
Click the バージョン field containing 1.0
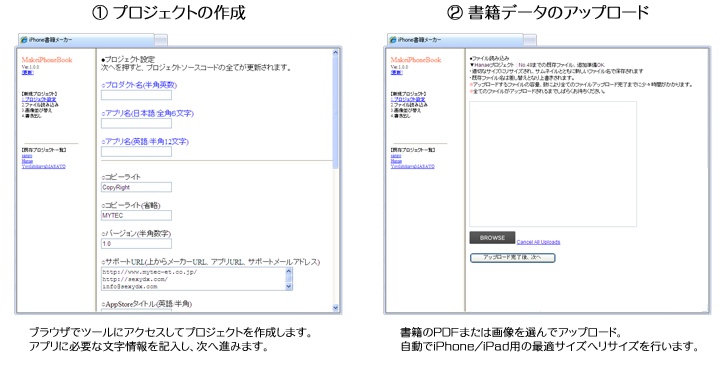pyautogui.click(x=137, y=243)
